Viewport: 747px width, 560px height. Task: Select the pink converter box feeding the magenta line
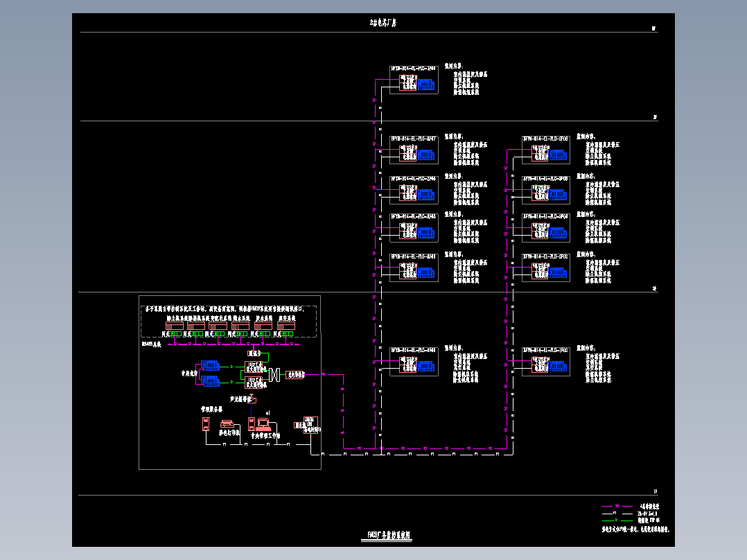click(295, 375)
